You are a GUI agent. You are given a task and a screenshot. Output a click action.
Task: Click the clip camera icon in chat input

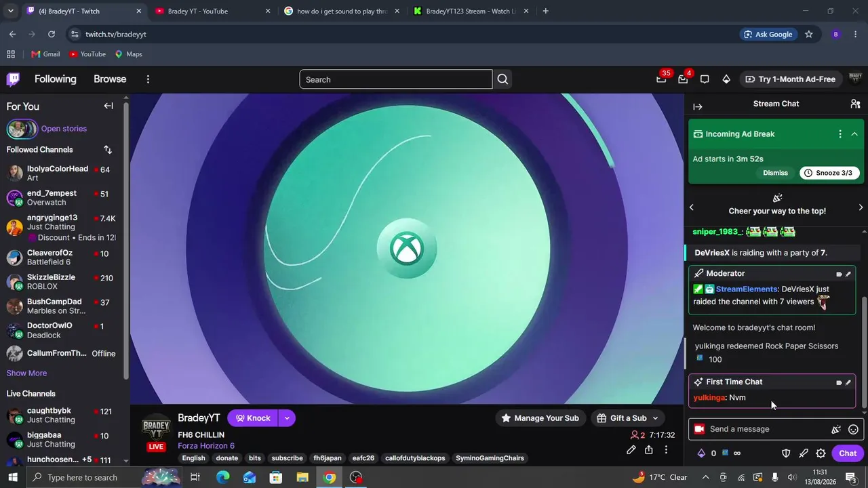[x=699, y=429]
